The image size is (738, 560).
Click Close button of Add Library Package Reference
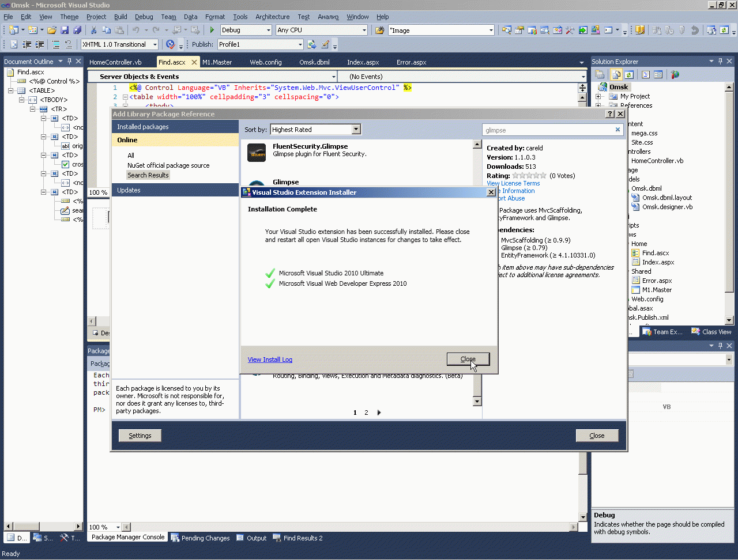point(597,436)
